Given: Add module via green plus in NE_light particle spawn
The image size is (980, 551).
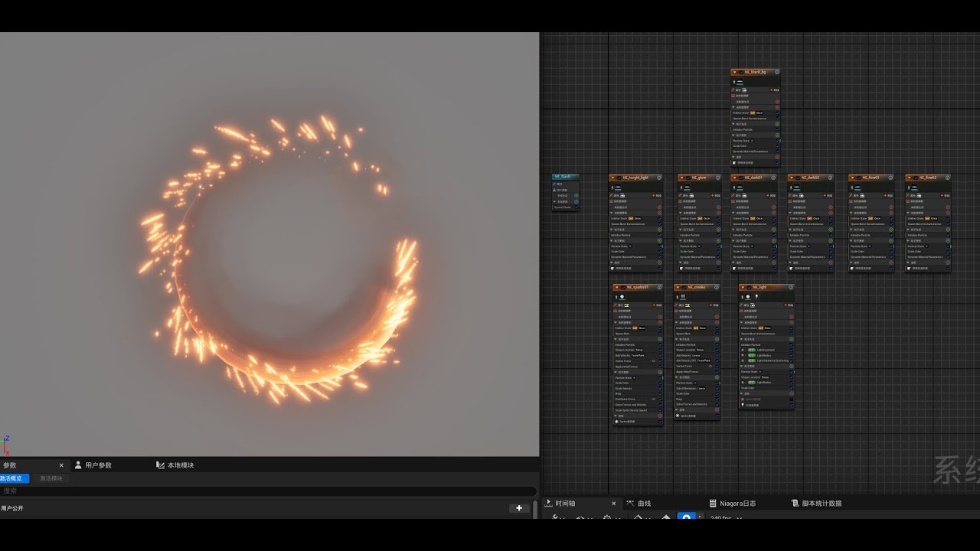Looking at the screenshot, I should [x=792, y=339].
